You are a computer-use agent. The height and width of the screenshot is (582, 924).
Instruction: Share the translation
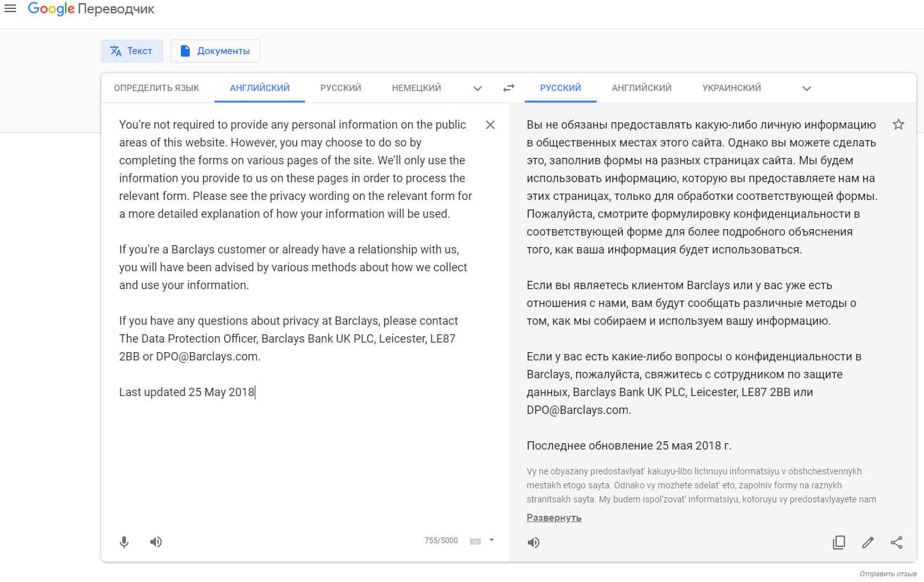tap(897, 543)
